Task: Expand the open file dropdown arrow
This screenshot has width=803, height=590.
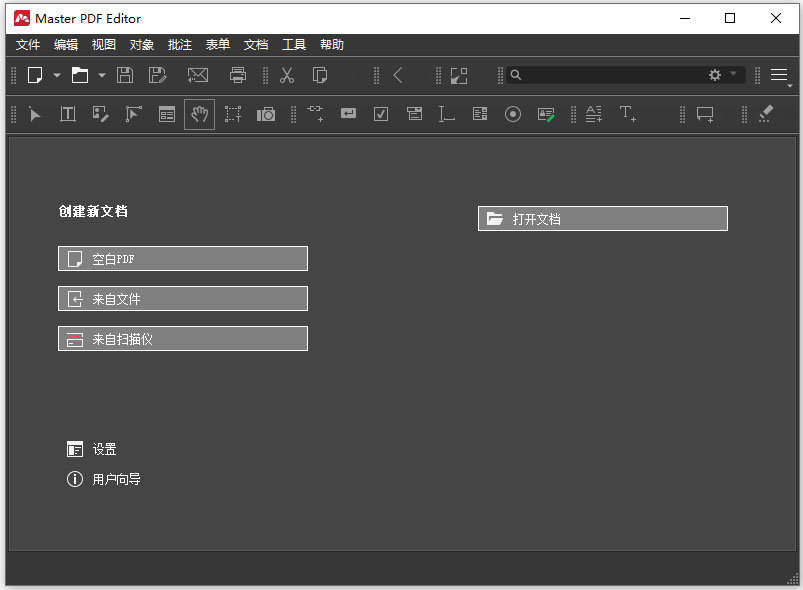Action: pos(102,75)
